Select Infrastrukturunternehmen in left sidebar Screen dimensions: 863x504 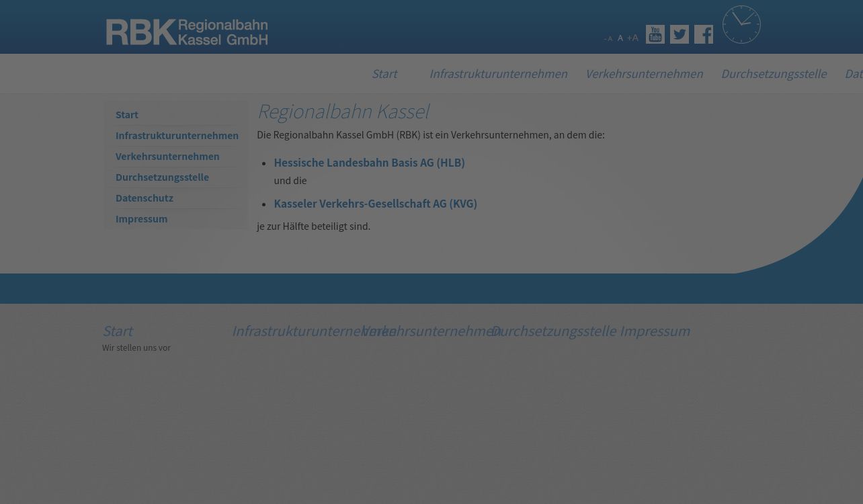[177, 135]
